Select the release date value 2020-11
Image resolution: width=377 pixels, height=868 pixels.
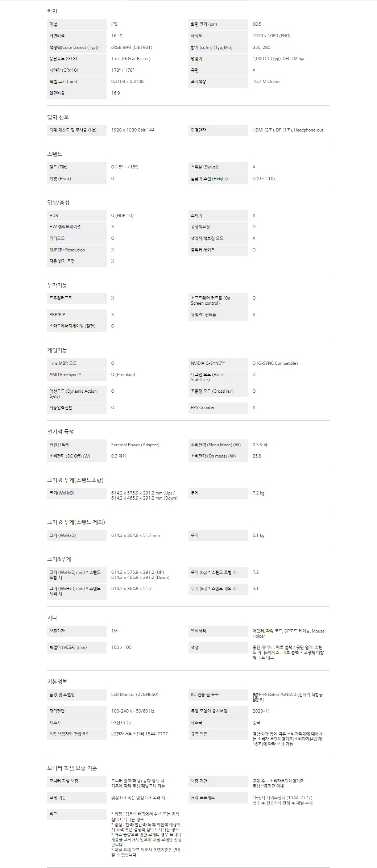point(261,711)
